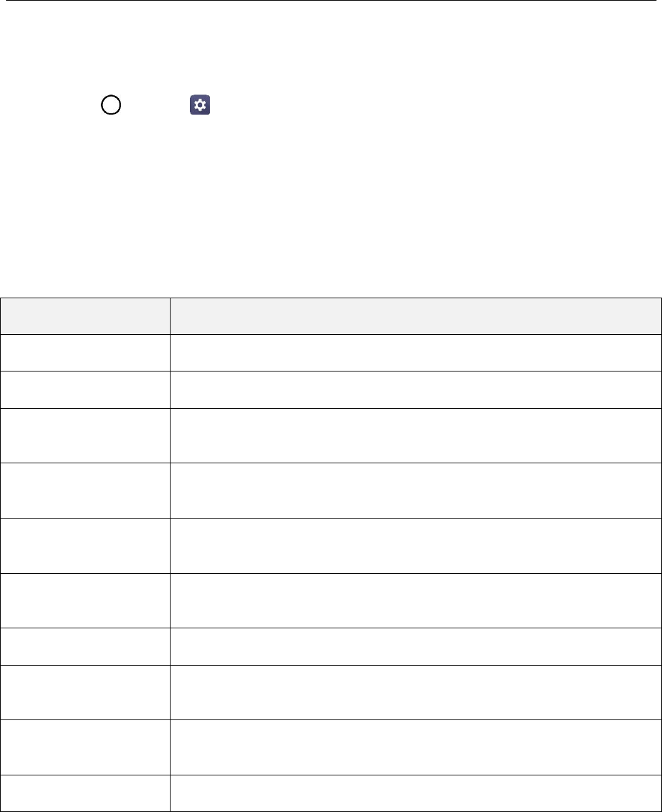This screenshot has height=812, width=662.
Task: Click the last table row's right cell
Action: click(x=416, y=793)
